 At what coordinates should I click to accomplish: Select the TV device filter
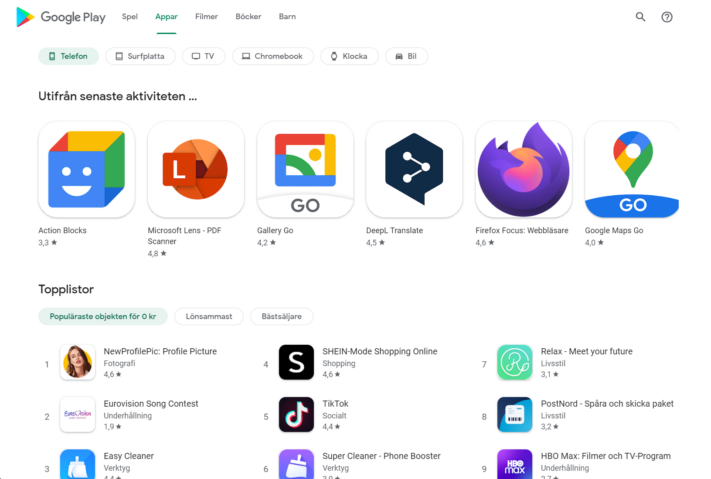(x=204, y=56)
